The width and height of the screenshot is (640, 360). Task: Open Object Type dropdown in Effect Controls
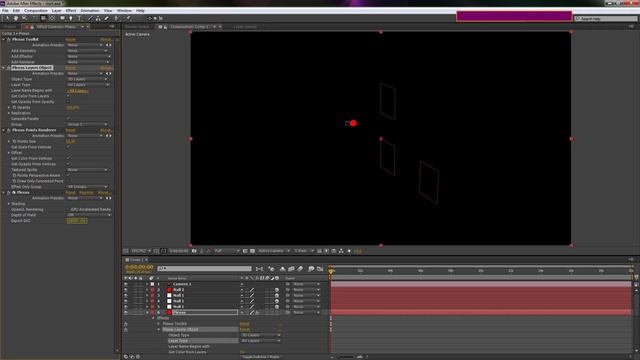(89, 79)
